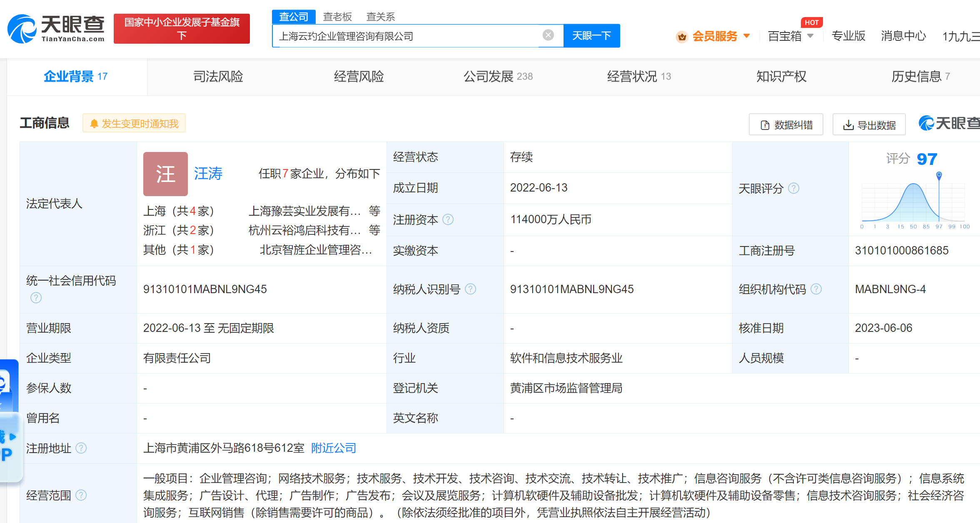Open the 专业版 link
Image resolution: width=980 pixels, height=523 pixels.
pos(848,36)
